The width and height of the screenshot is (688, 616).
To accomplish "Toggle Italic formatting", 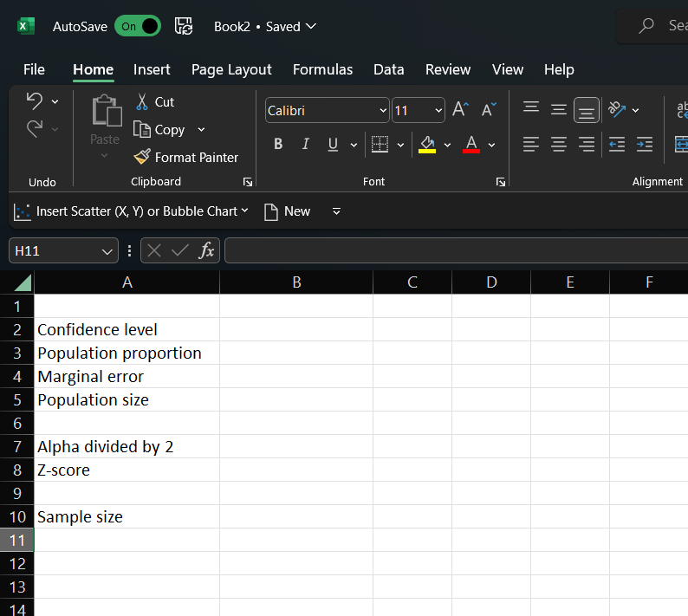I will [305, 144].
